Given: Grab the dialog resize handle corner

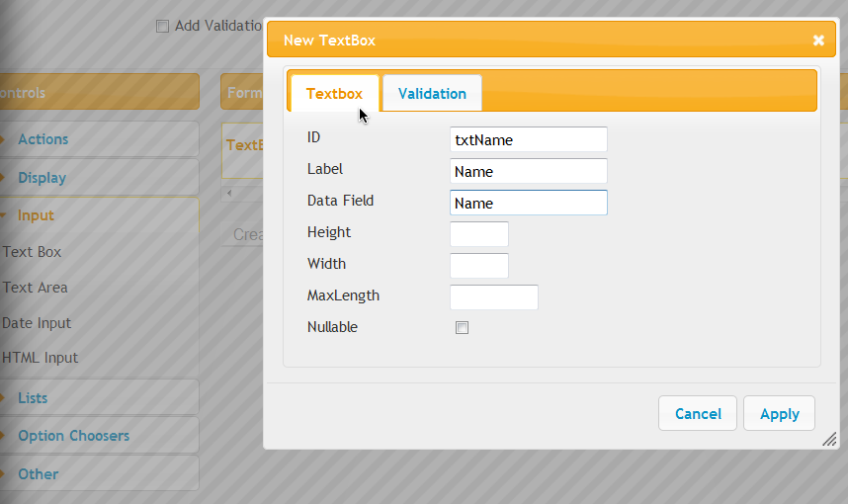Looking at the screenshot, I should coord(829,440).
